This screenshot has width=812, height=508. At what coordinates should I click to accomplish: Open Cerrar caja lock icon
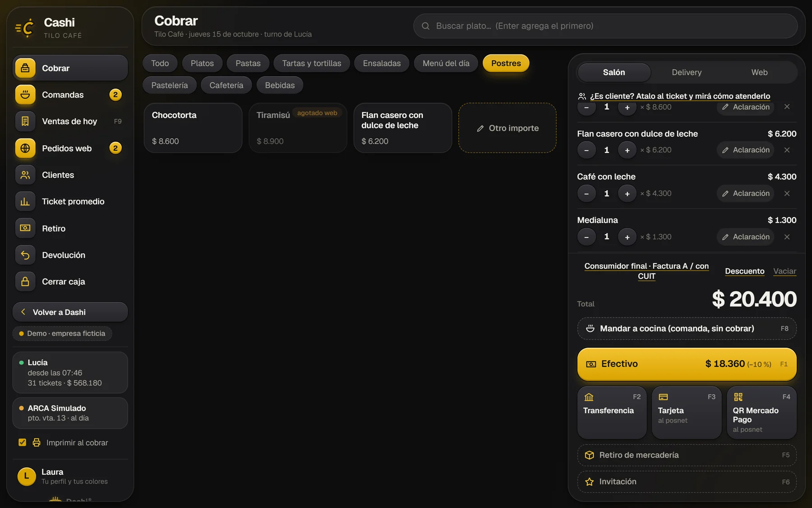25,282
